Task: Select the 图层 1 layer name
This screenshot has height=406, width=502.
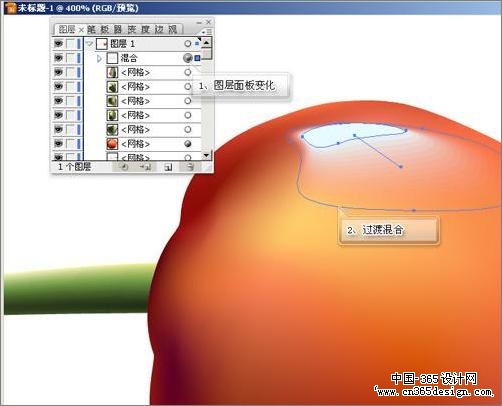Action: [x=122, y=44]
